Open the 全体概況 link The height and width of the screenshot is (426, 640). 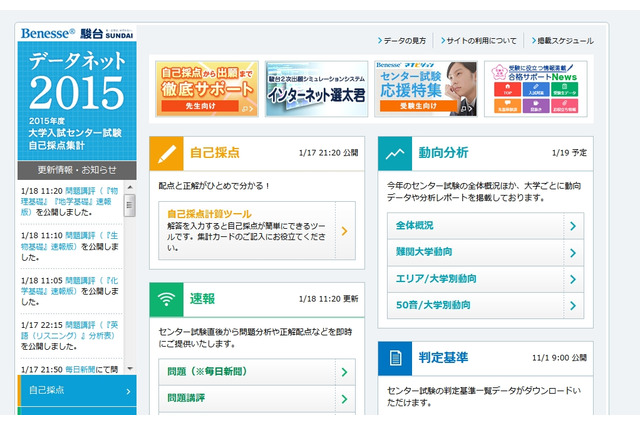(414, 225)
